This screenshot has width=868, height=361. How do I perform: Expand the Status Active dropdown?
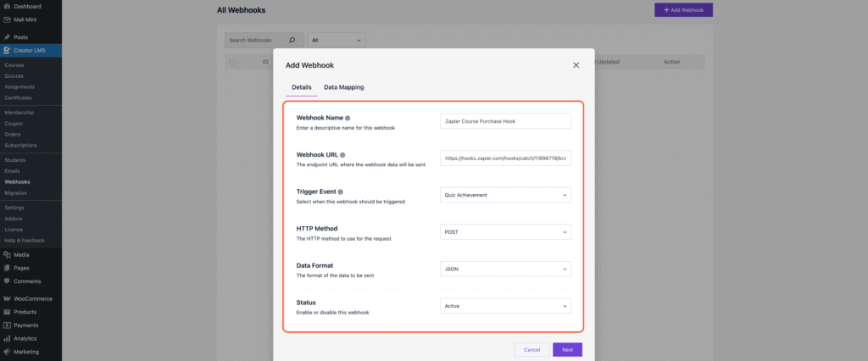[x=505, y=306]
